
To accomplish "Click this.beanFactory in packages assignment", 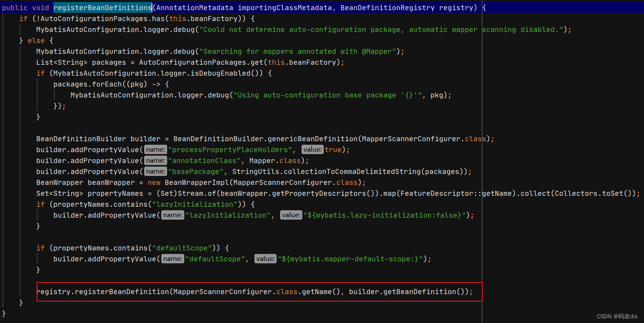I will click(x=302, y=62).
